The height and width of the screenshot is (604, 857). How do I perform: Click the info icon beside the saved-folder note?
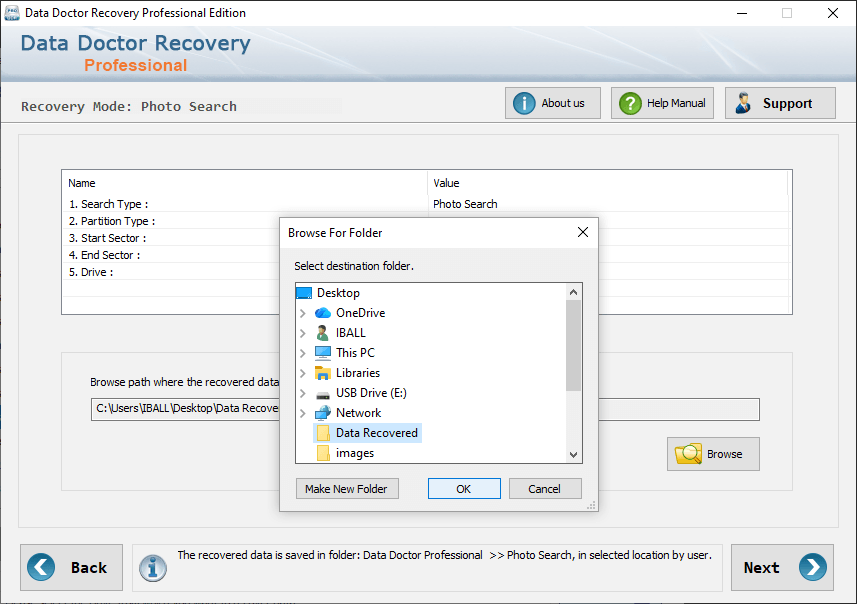(152, 568)
